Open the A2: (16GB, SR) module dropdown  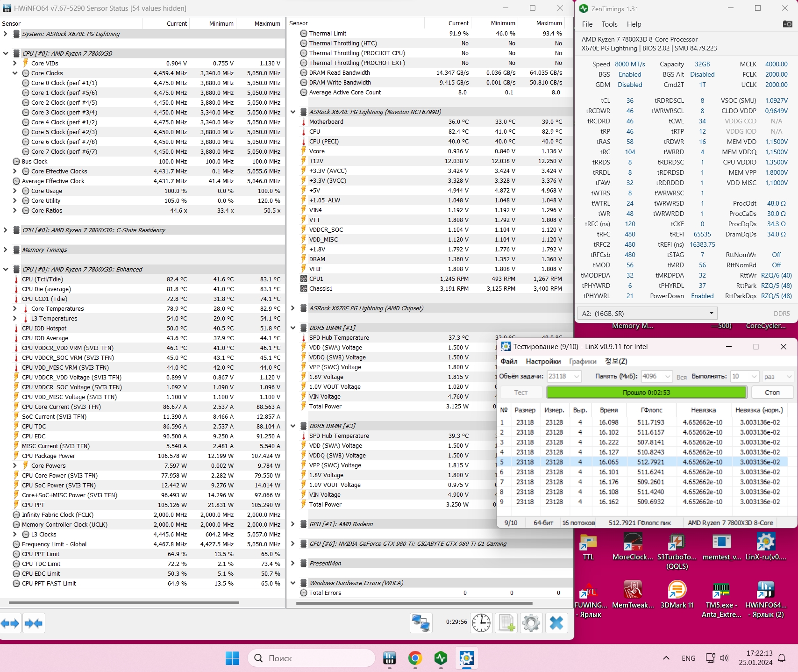(647, 313)
